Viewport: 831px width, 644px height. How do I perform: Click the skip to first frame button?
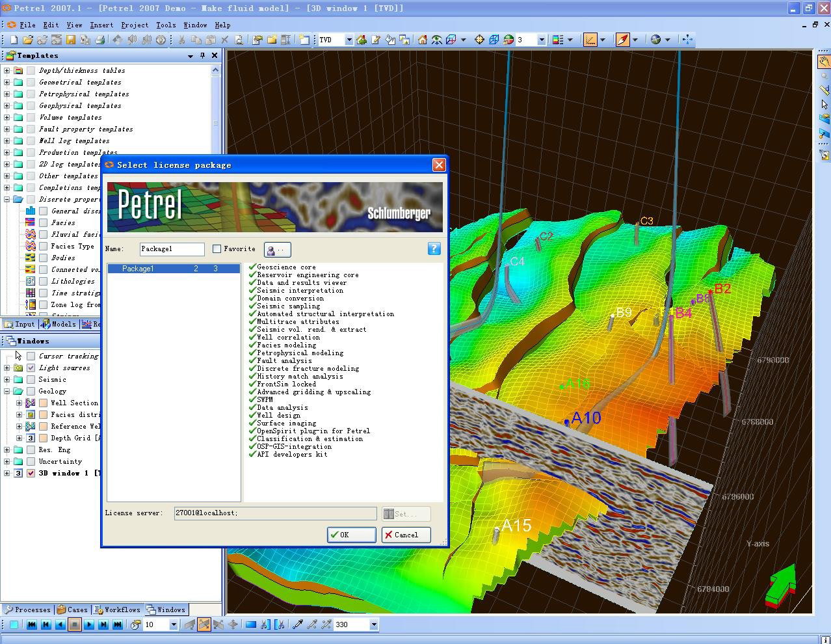[31, 624]
